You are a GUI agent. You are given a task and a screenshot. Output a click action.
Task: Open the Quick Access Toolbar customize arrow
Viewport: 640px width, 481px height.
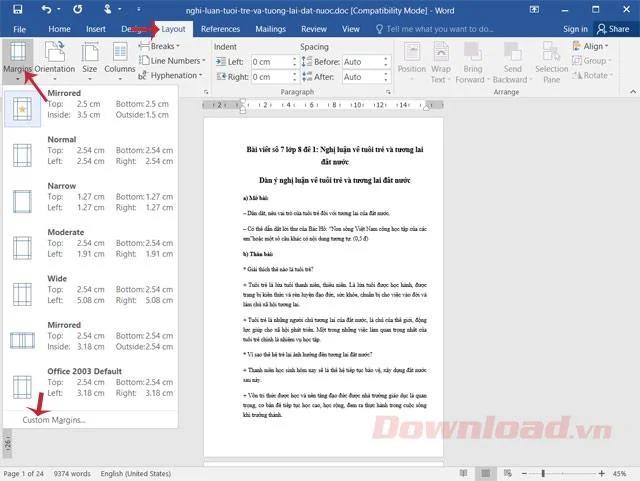coord(138,9)
